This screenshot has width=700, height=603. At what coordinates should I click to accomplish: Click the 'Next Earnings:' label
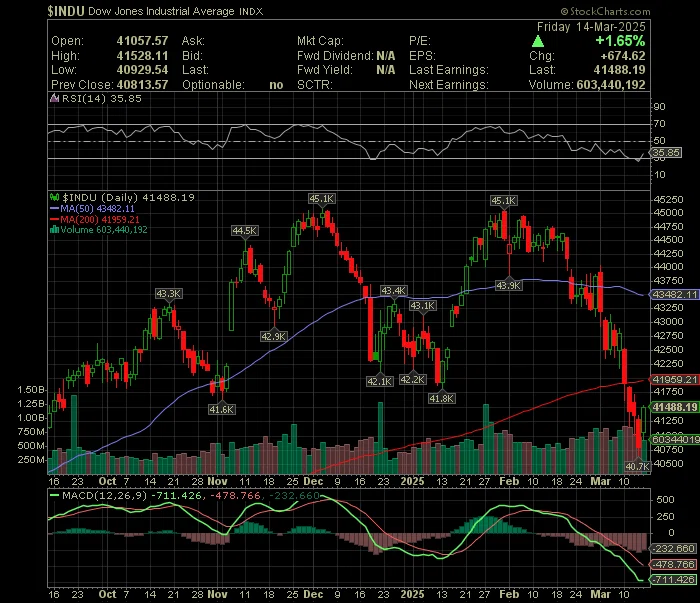coord(449,85)
